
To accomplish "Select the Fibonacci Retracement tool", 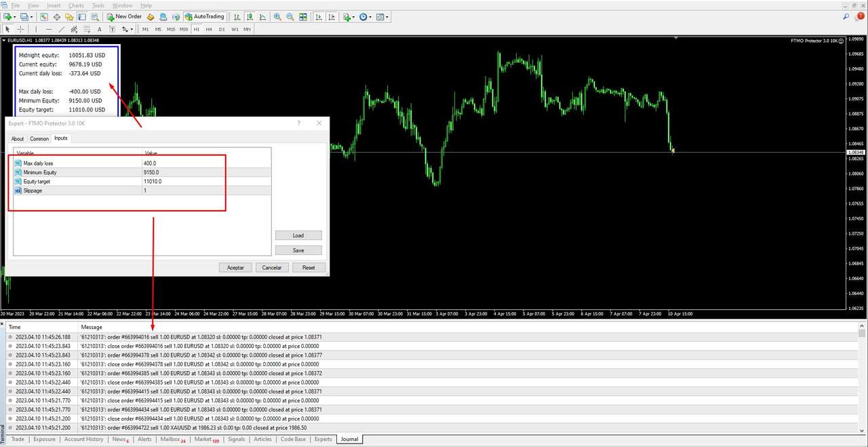I will tap(87, 29).
